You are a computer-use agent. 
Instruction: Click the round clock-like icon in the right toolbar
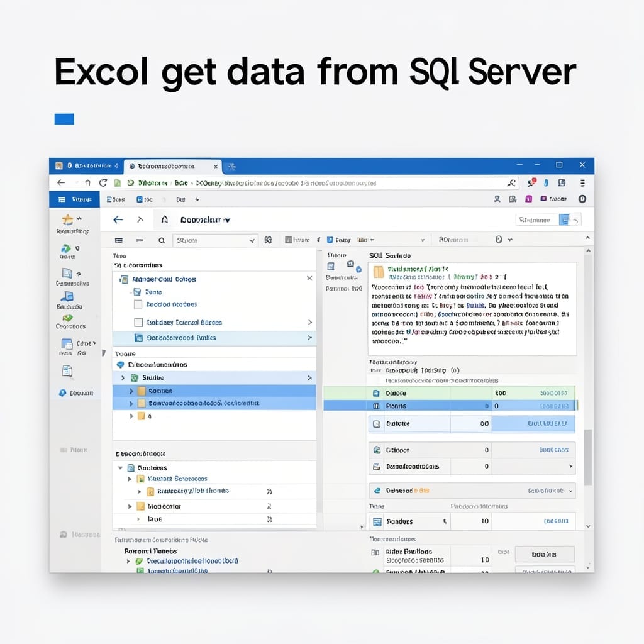499,240
